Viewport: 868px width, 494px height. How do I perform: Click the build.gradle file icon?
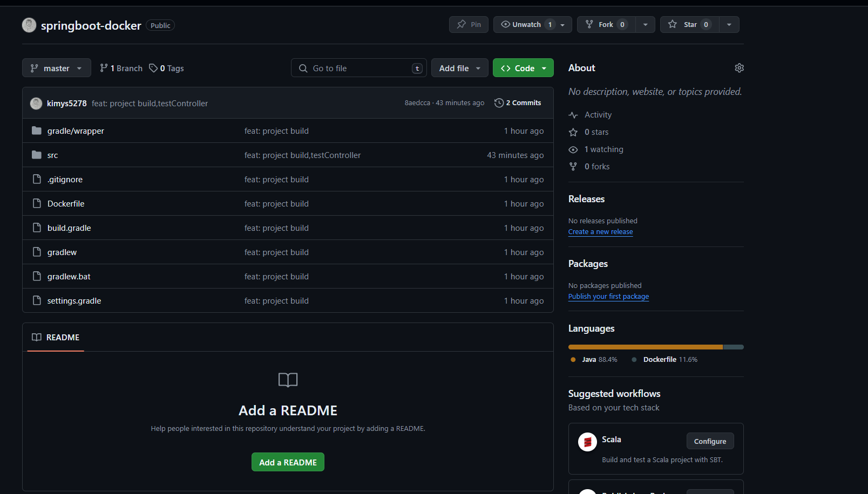(x=37, y=228)
